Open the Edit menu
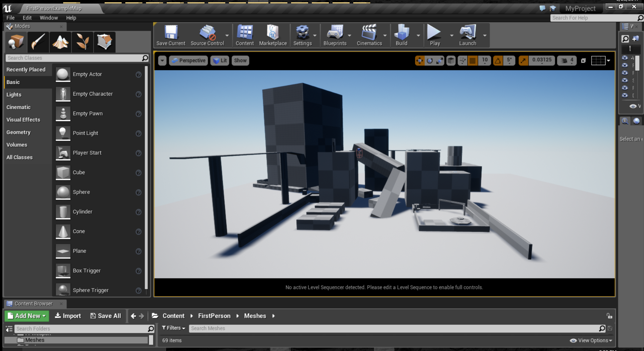Image resolution: width=644 pixels, height=351 pixels. 27,18
